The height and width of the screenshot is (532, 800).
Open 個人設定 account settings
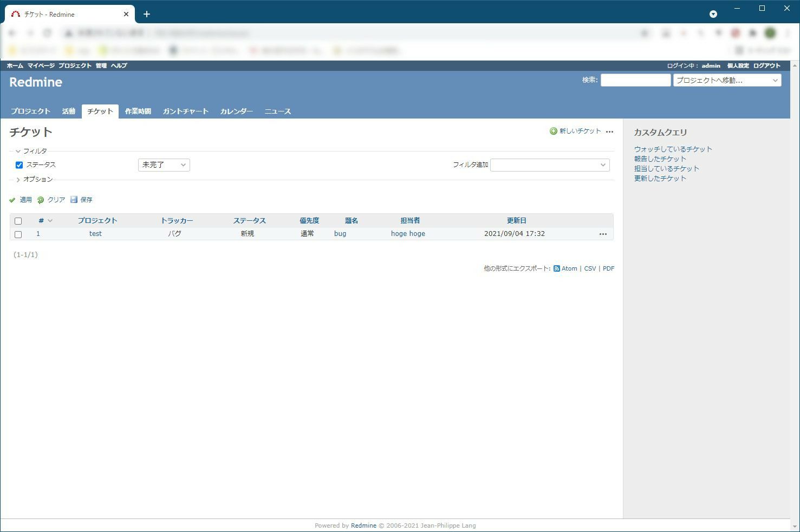pos(738,65)
